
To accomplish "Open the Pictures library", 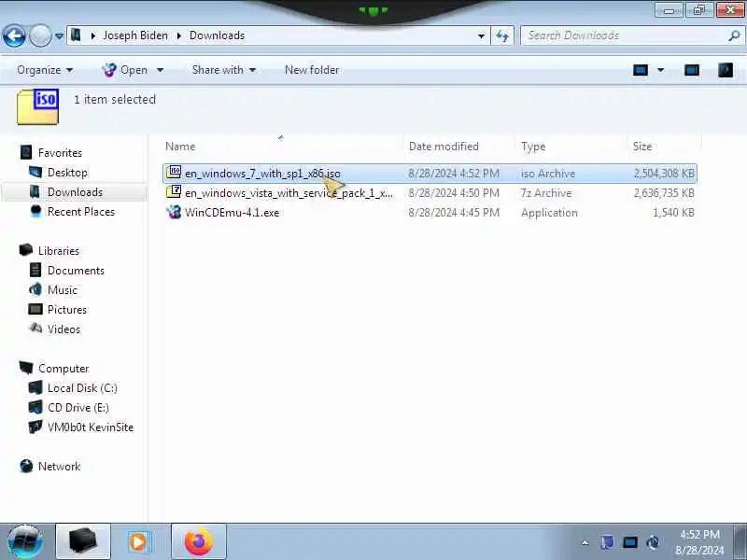I will pos(67,310).
